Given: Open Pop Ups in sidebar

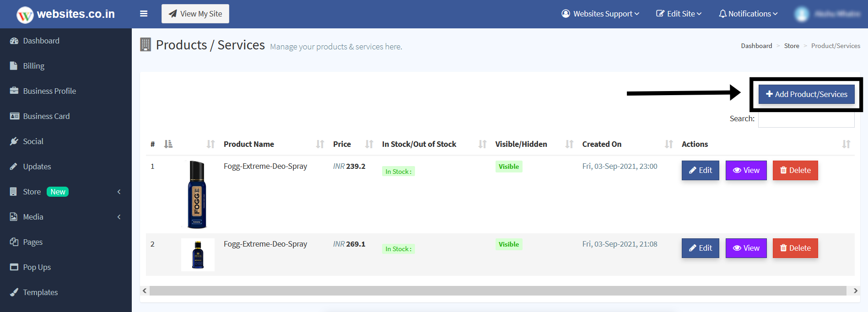Looking at the screenshot, I should tap(37, 267).
